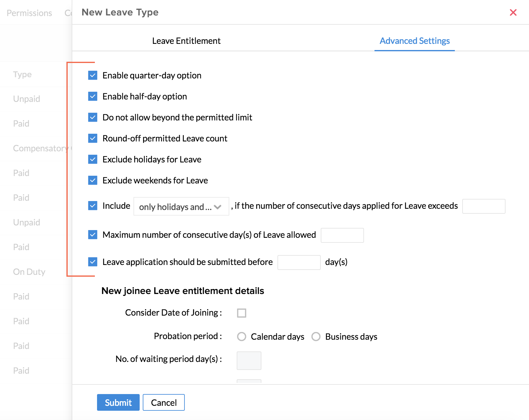Click the Cancel button

click(x=164, y=402)
